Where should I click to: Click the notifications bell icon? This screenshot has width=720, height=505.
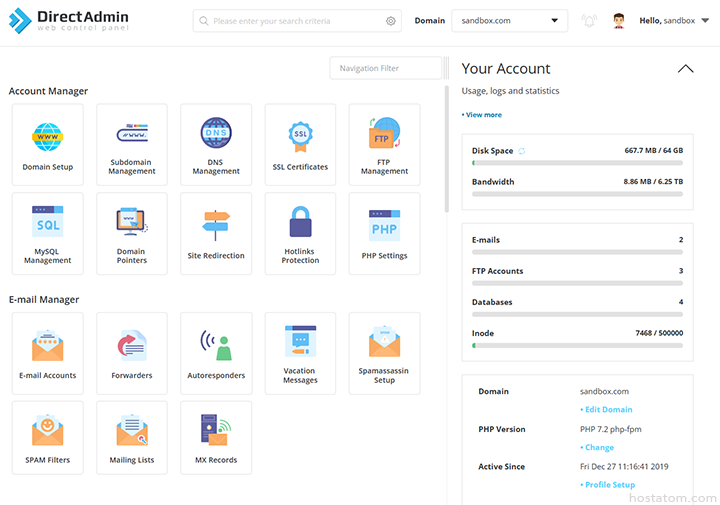(x=589, y=21)
